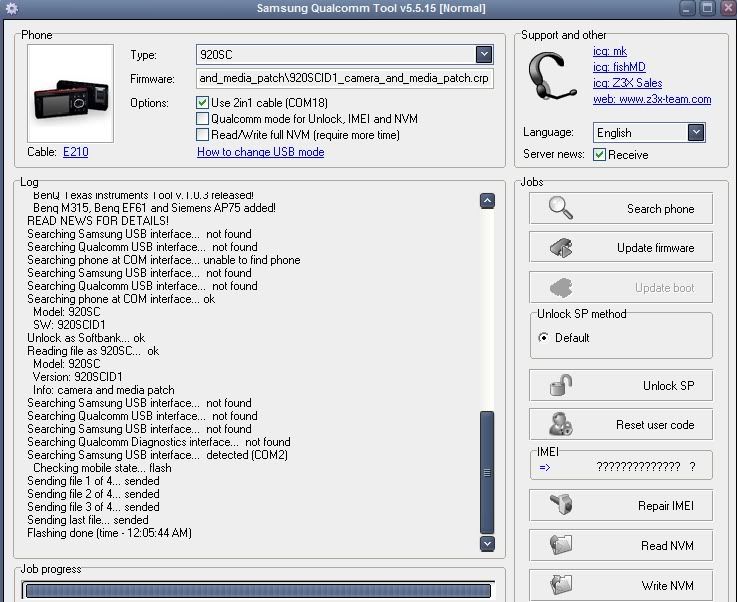Click the Read NVM button
The height and width of the screenshot is (602, 737).
pyautogui.click(x=621, y=545)
